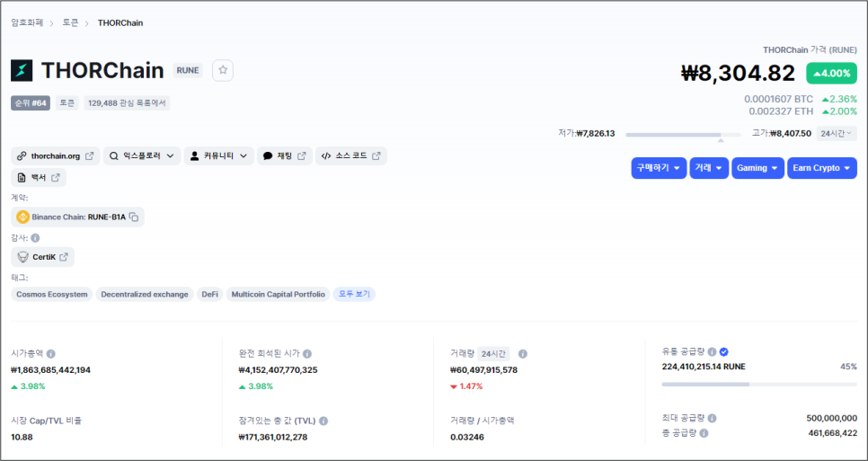Viewport: 868px width, 461px height.
Task: Click the low-high price range bar
Action: 683,135
